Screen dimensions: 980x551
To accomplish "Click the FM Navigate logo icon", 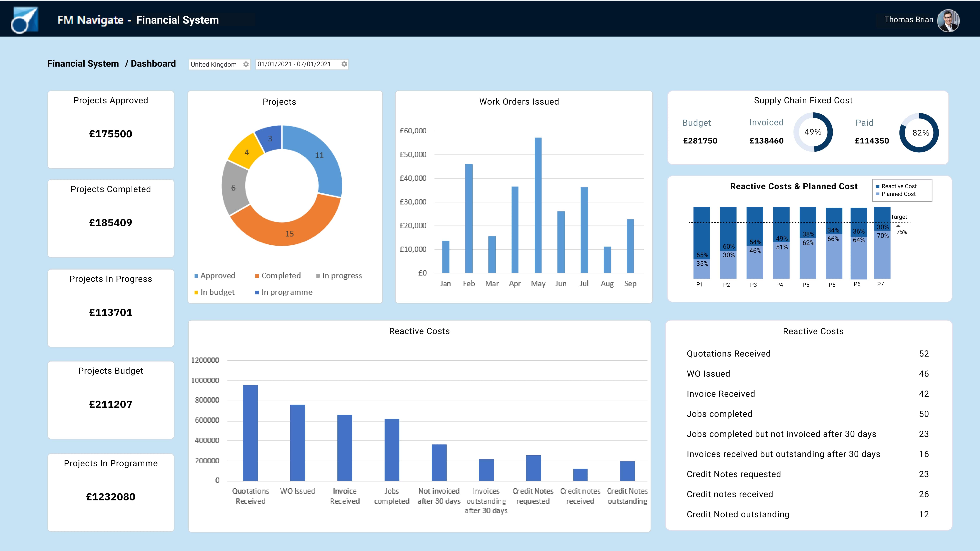I will coord(24,20).
